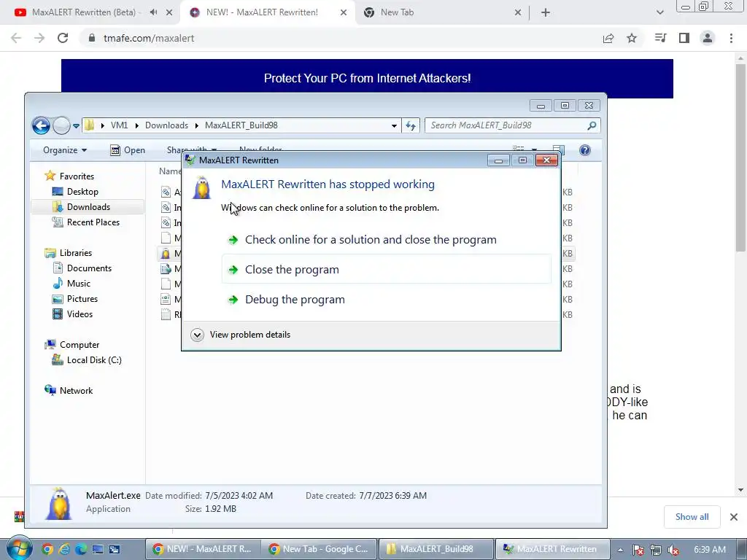Image resolution: width=747 pixels, height=560 pixels.
Task: Open a new Chrome tab with plus button
Action: [546, 13]
